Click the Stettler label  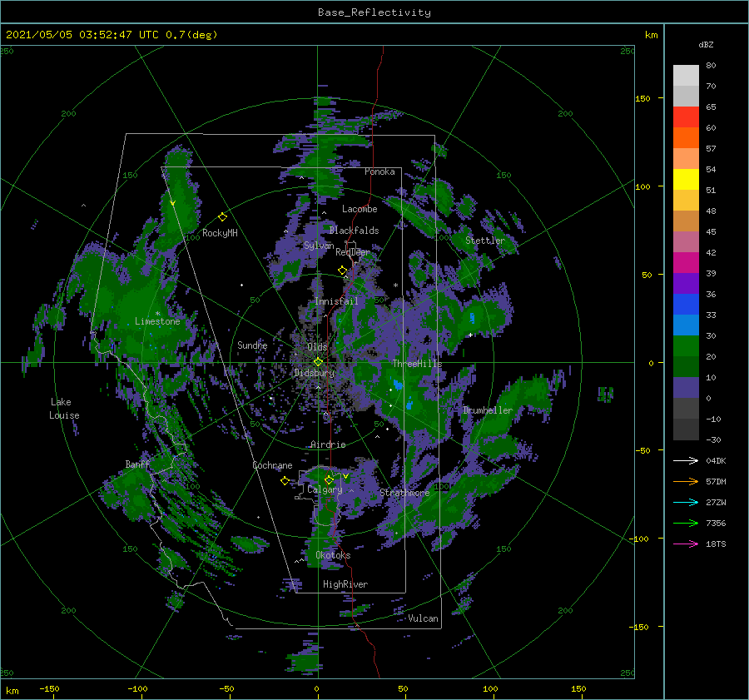485,241
